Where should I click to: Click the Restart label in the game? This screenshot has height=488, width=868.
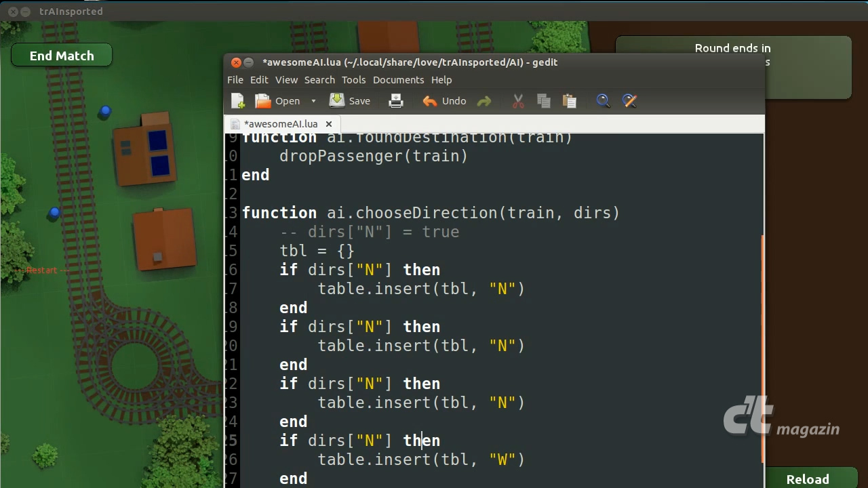[x=43, y=270]
